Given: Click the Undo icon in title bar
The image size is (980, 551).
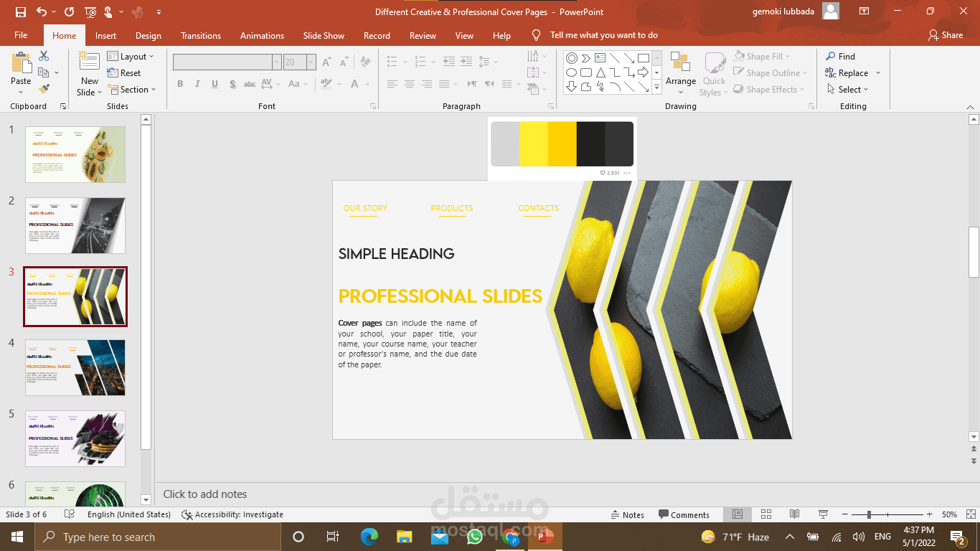Looking at the screenshot, I should coord(41,12).
